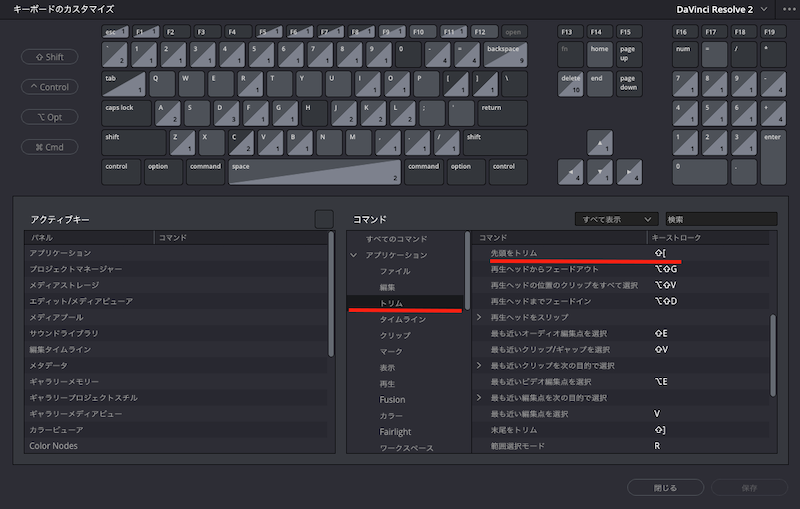The width and height of the screenshot is (800, 509).
Task: Select the マーク command category
Action: coord(405,351)
